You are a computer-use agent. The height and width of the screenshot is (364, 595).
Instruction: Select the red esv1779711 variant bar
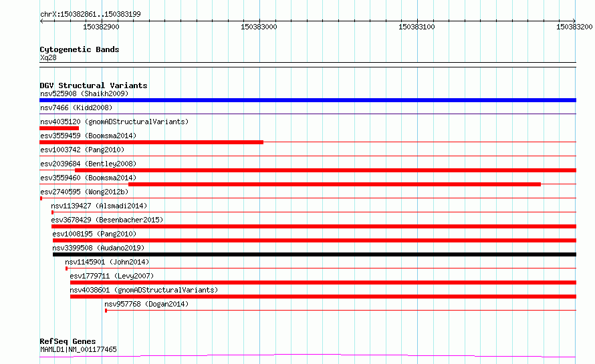point(324,283)
